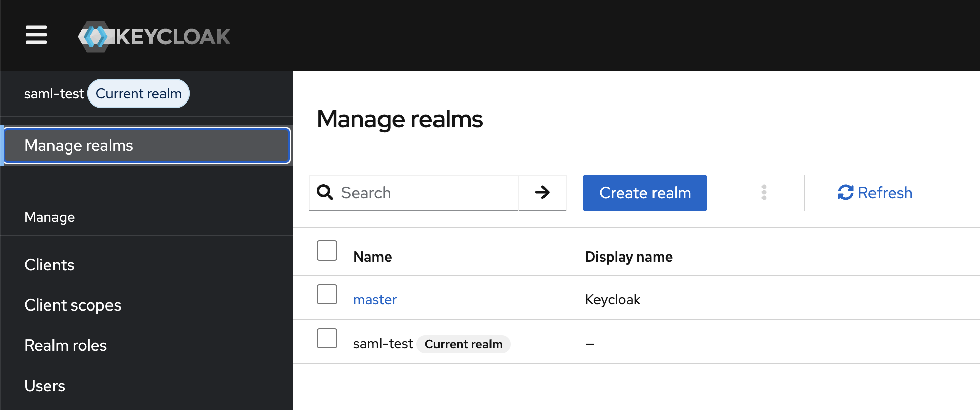This screenshot has height=410, width=980.
Task: Click the Current realm badge in sidebar
Action: coord(139,93)
